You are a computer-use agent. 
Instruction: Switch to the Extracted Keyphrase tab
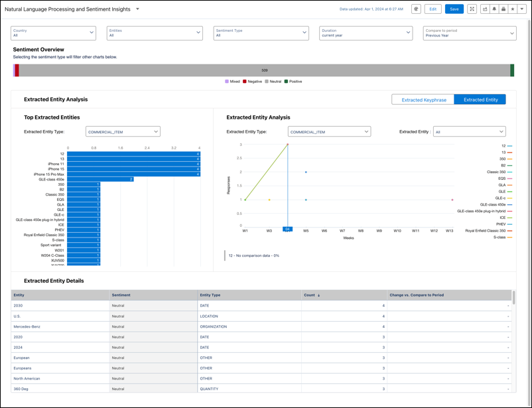tap(423, 99)
